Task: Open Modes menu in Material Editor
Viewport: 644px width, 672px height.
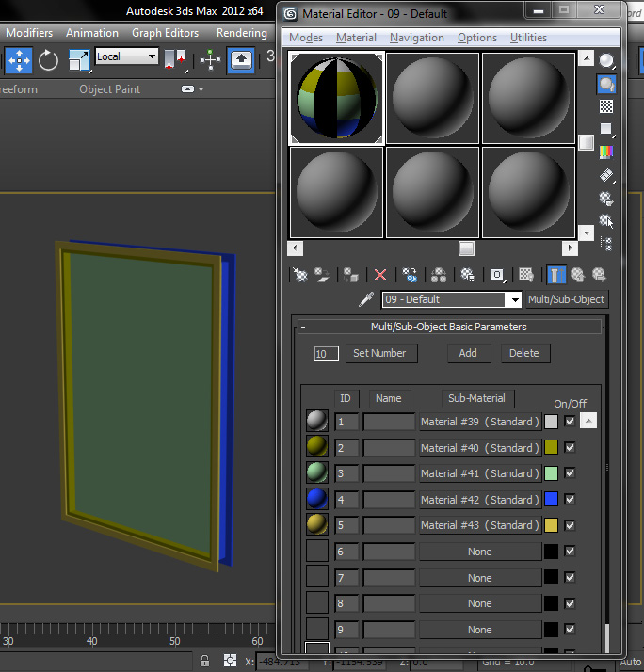Action: click(306, 38)
